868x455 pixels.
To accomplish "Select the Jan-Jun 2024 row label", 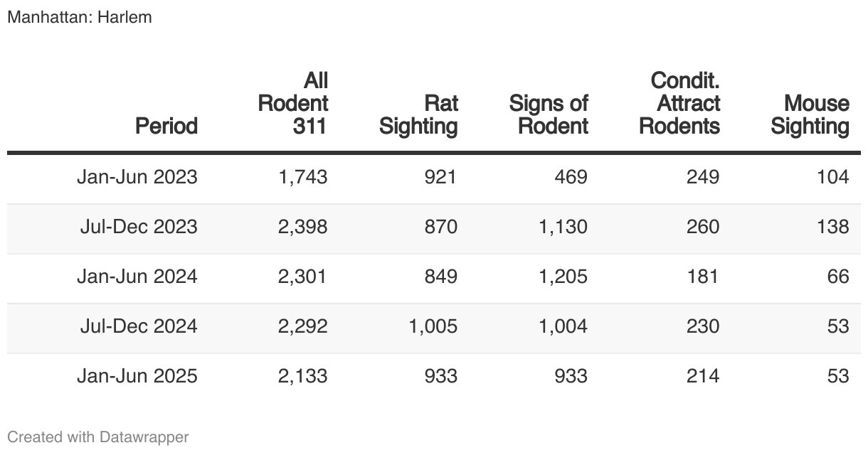I will pyautogui.click(x=137, y=276).
